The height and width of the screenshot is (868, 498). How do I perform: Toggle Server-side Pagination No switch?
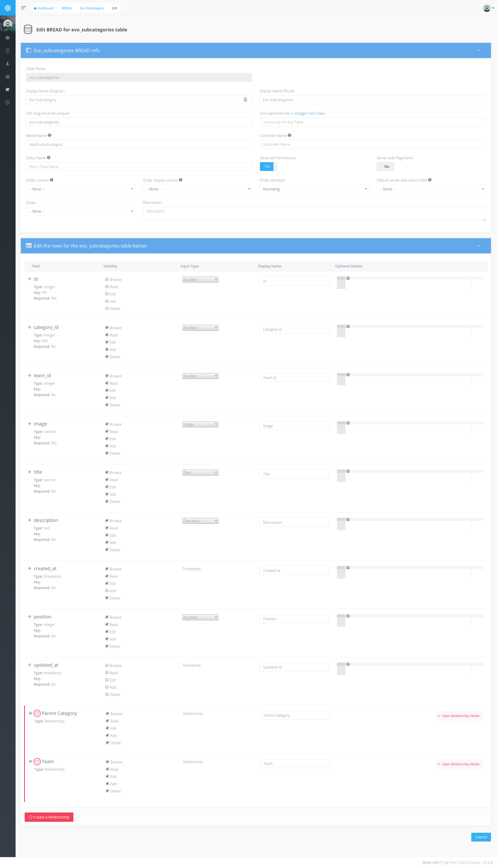pyautogui.click(x=385, y=167)
